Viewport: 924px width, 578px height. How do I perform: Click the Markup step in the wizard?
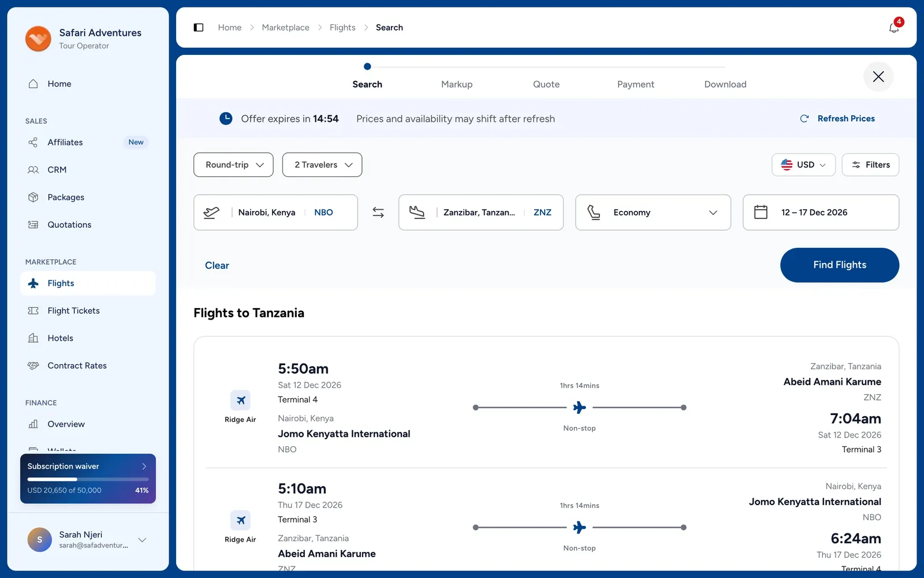coord(457,84)
